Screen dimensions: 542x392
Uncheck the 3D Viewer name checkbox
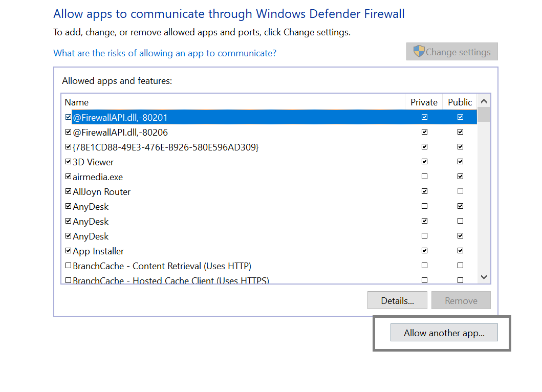click(x=68, y=161)
